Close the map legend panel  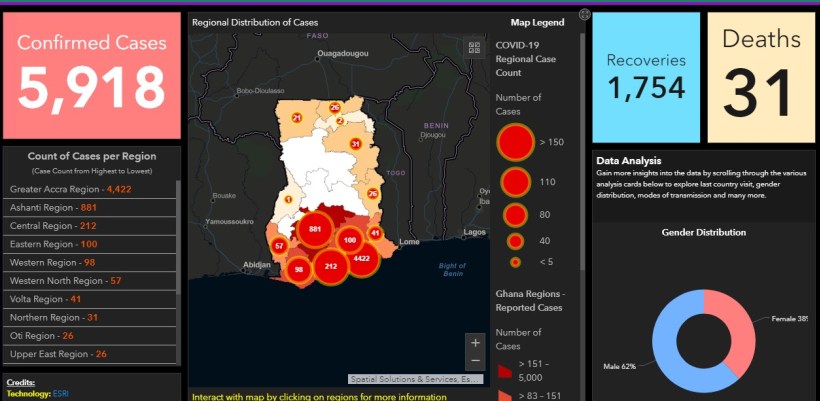(x=584, y=15)
